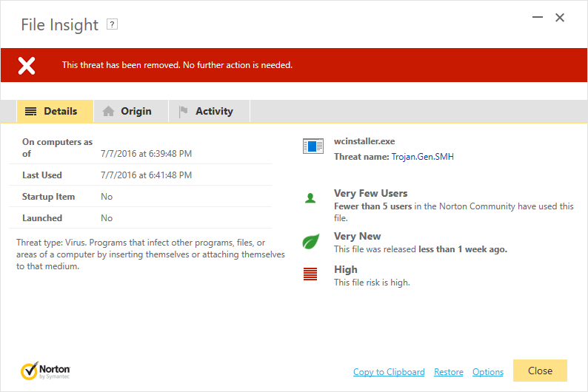Click the help question mark icon
The height and width of the screenshot is (392, 588).
[113, 24]
